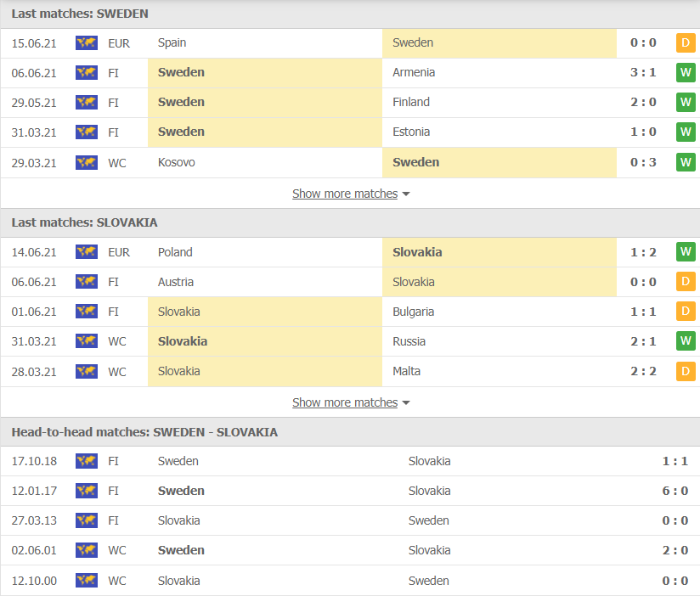700x596 pixels.
Task: Open the 02.06.01 Sweden-Slovakia WC match
Action: [x=350, y=550]
